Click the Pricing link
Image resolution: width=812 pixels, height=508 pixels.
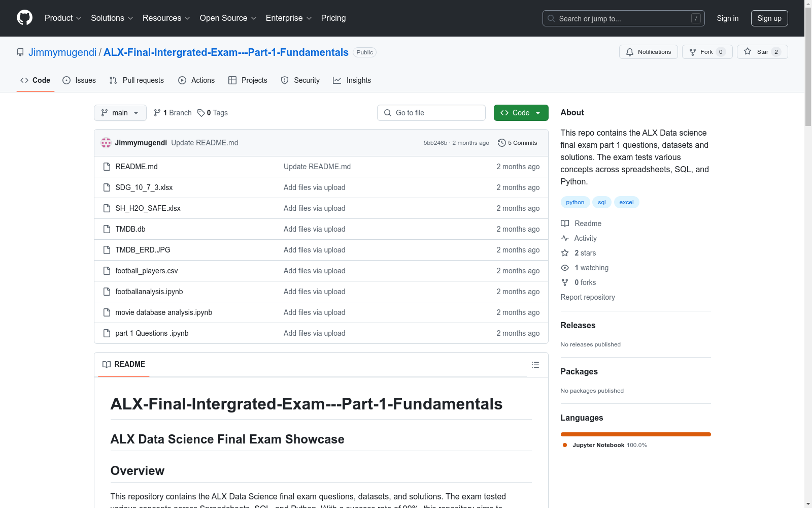(x=333, y=18)
